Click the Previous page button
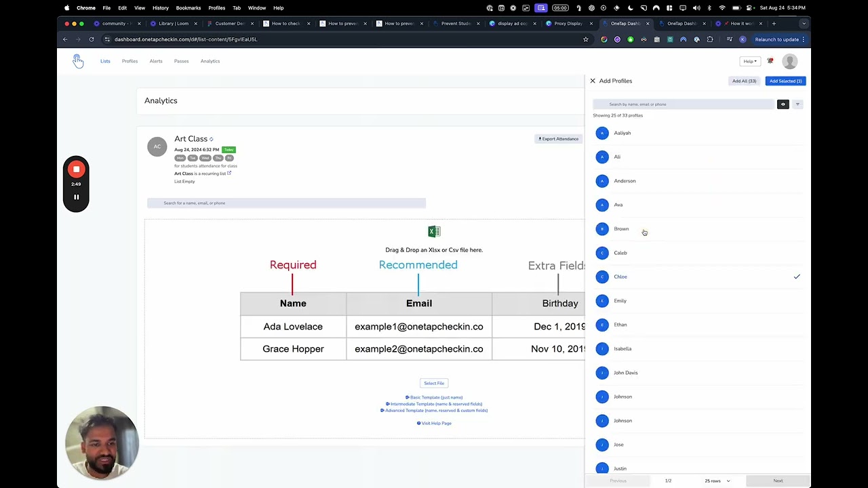868x488 pixels. pos(618,481)
